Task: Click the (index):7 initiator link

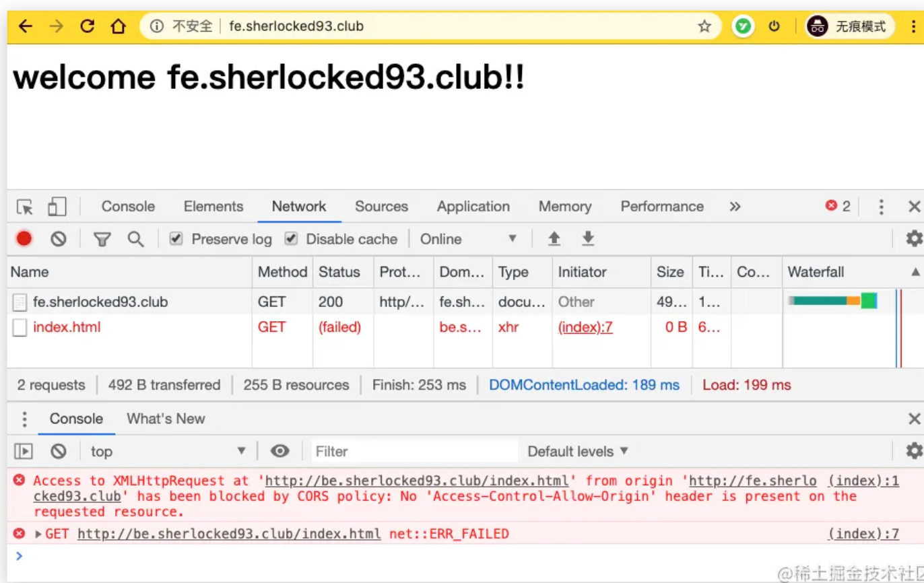Action: click(x=585, y=327)
